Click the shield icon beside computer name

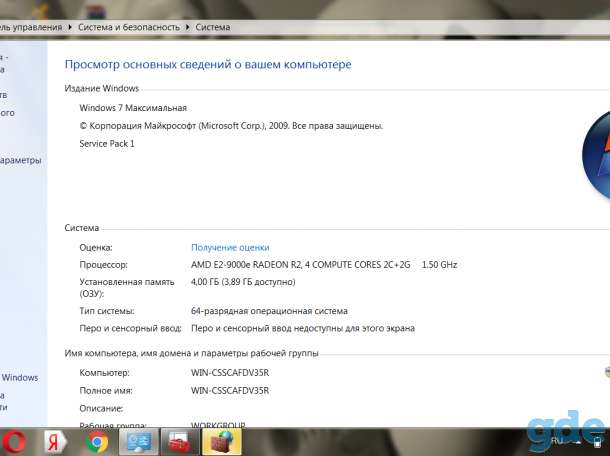tap(607, 372)
